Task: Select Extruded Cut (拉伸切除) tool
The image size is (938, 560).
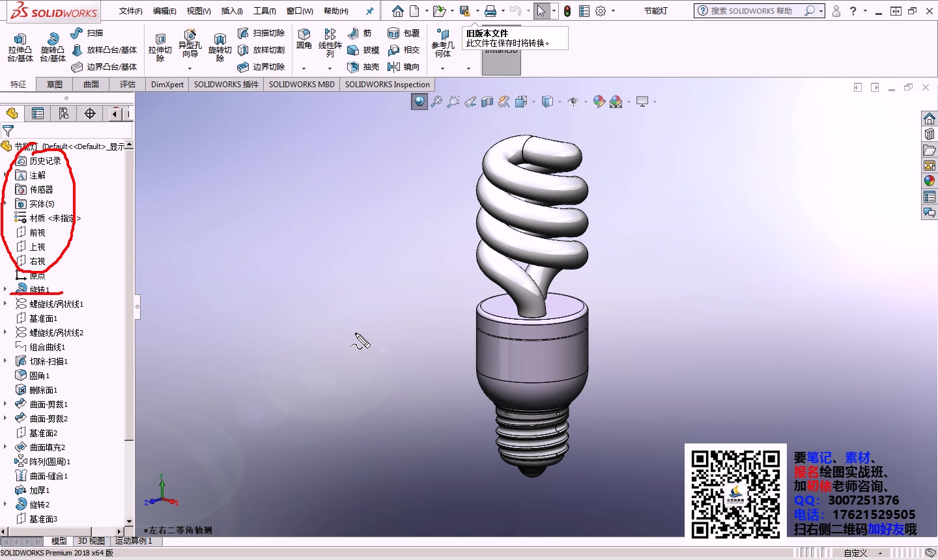Action: 160,48
